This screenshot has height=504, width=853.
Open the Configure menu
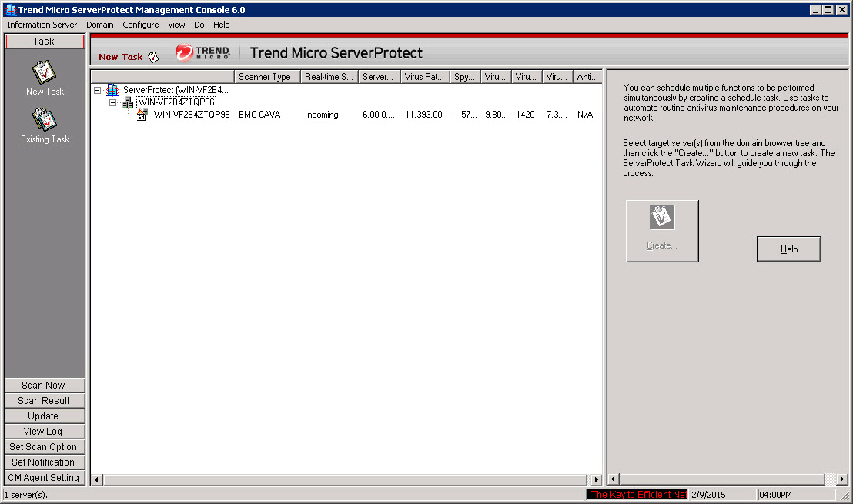pos(140,25)
